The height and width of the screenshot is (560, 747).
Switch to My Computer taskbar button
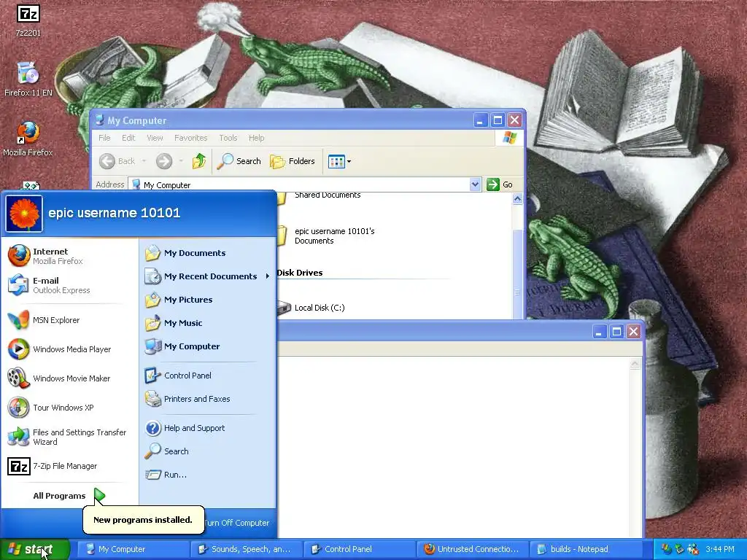[x=133, y=549]
